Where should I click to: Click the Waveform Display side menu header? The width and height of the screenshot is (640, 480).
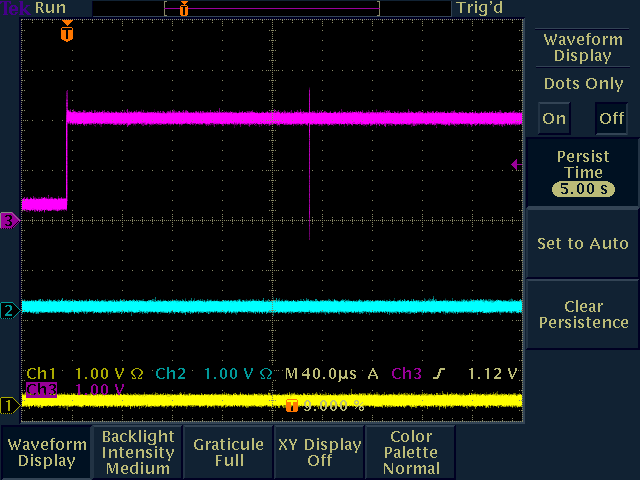point(583,47)
